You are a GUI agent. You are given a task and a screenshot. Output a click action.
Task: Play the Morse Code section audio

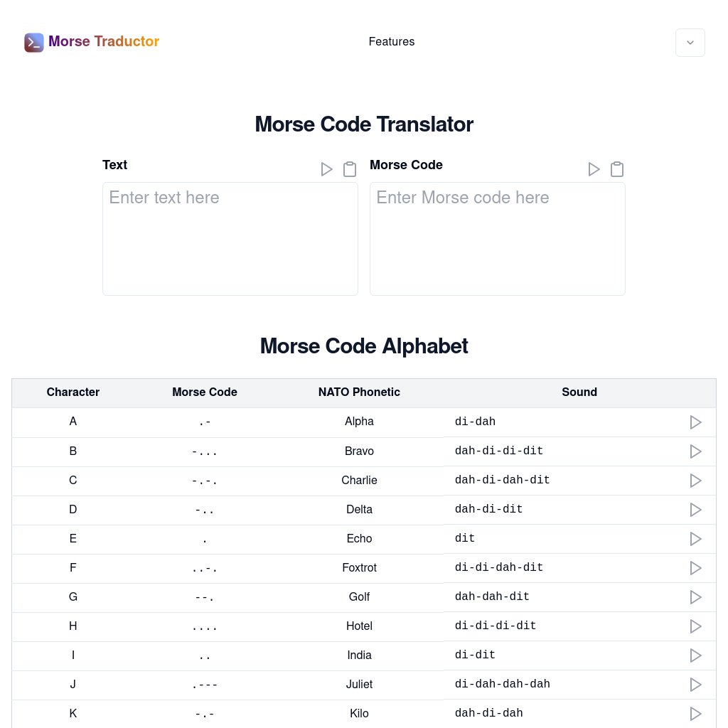coord(594,169)
